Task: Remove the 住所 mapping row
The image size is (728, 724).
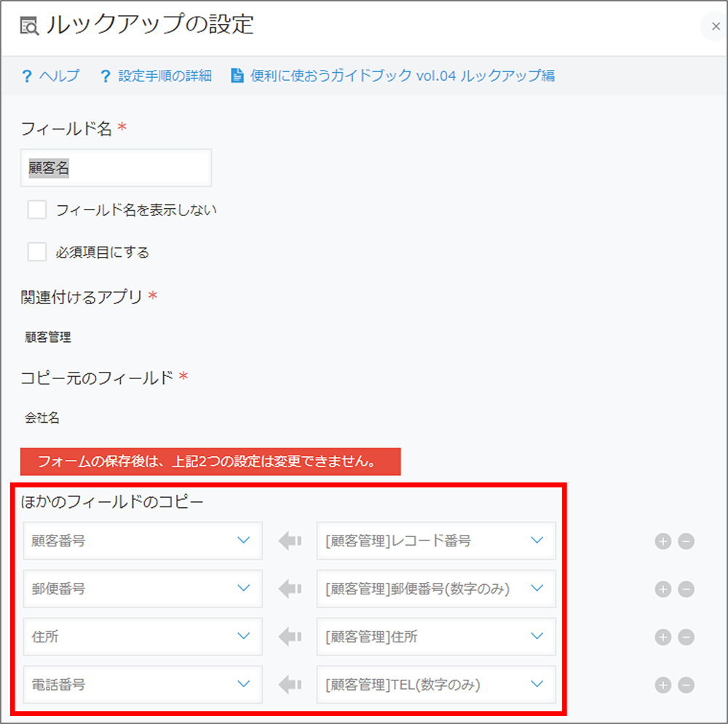Action: pos(686,637)
